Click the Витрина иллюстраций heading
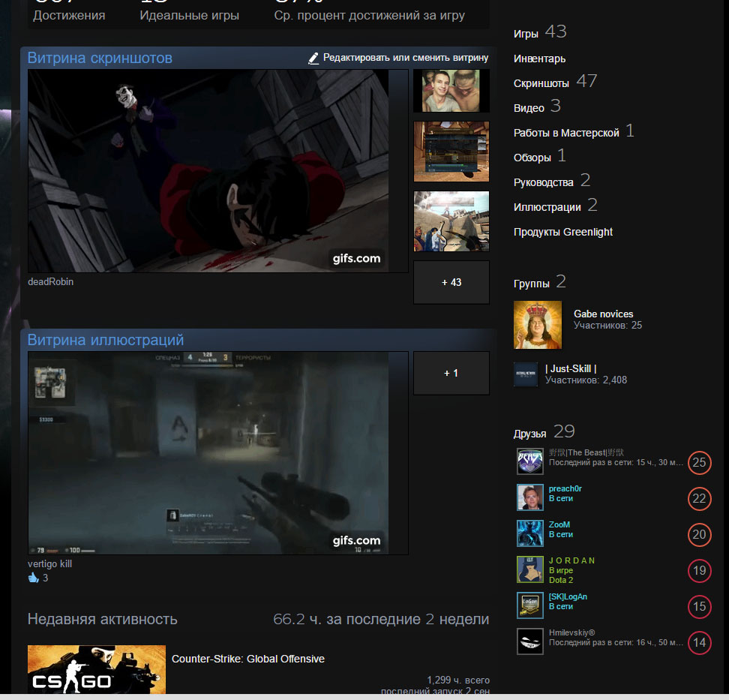The width and height of the screenshot is (729, 700). (x=106, y=340)
